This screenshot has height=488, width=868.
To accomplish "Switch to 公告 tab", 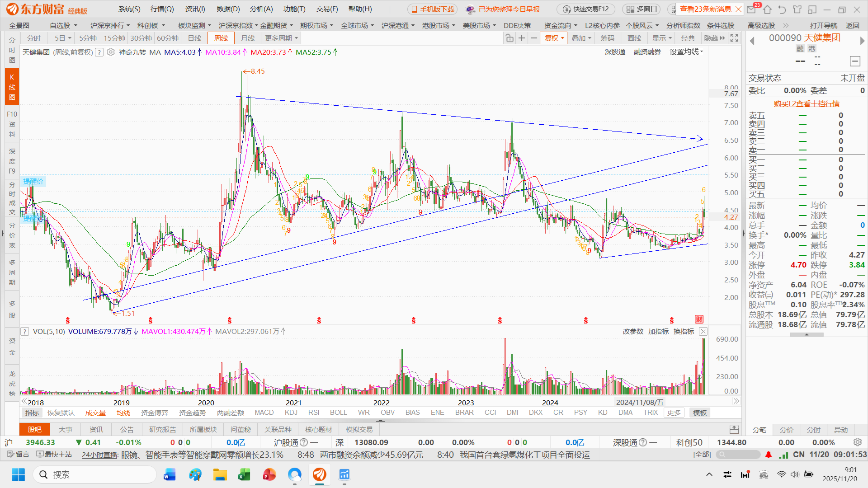I will point(127,430).
